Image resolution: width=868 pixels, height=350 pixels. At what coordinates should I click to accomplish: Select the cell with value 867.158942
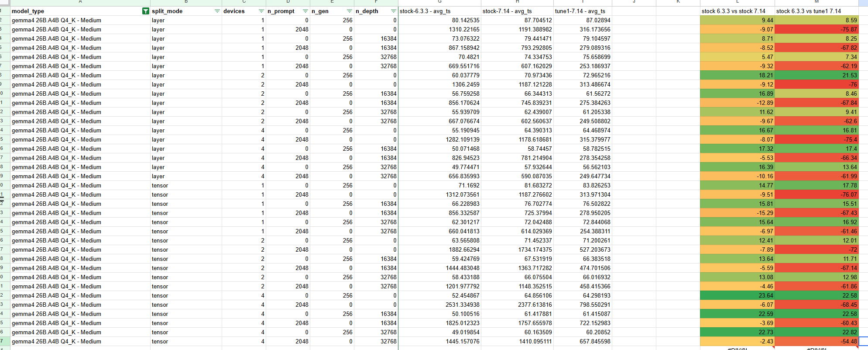439,48
